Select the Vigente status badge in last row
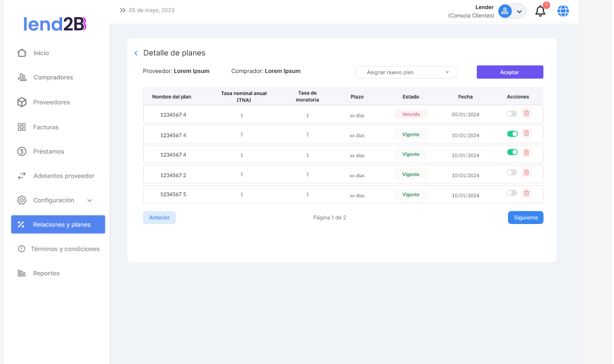614x364 pixels. tap(411, 195)
